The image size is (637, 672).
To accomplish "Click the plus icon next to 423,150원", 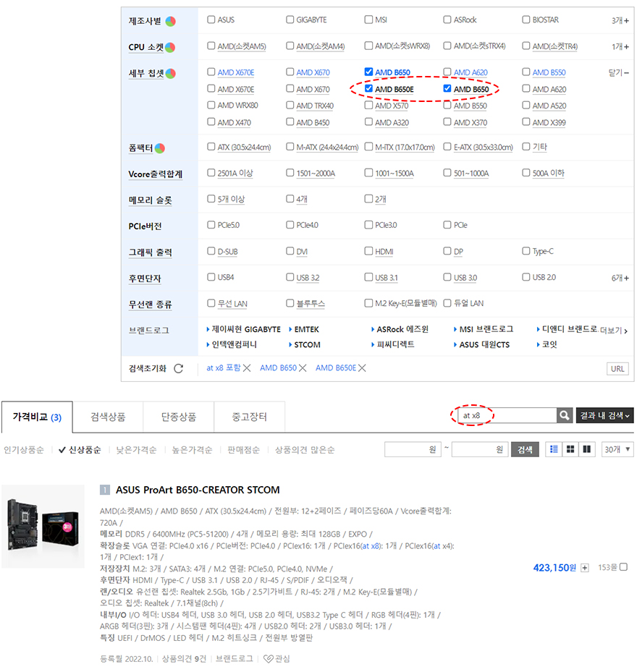I will coord(584,568).
